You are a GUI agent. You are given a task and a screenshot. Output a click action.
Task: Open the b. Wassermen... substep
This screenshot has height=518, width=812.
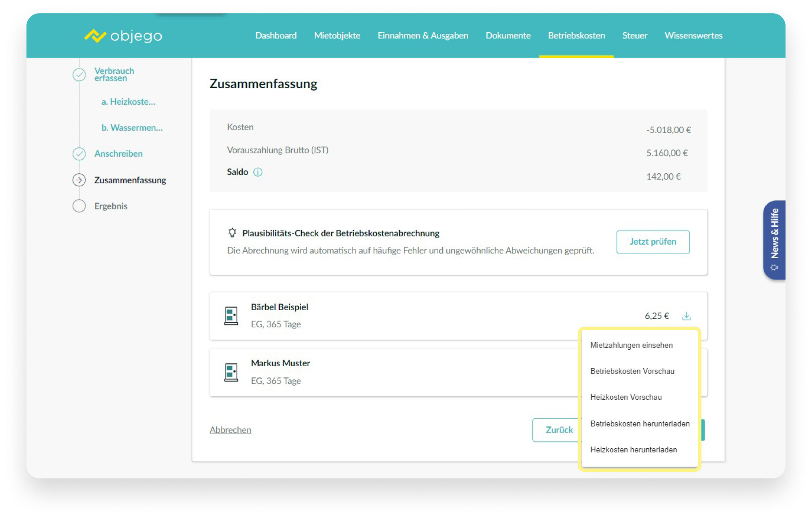click(x=132, y=128)
